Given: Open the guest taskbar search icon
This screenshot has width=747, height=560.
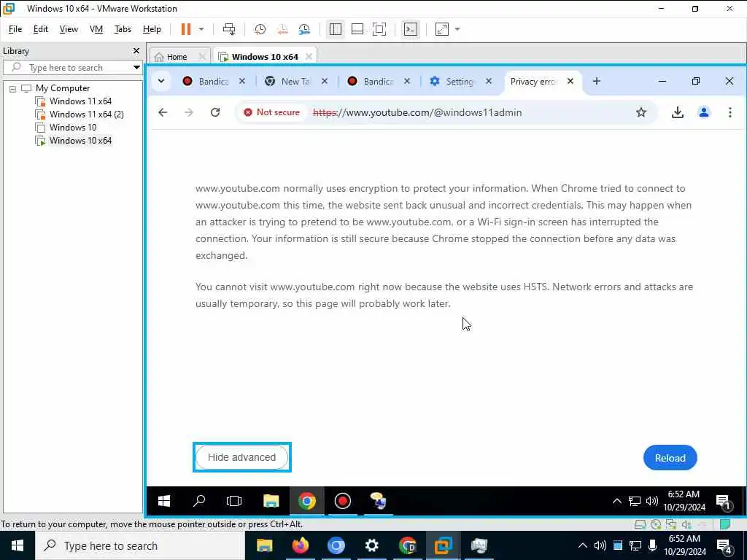Looking at the screenshot, I should point(199,501).
